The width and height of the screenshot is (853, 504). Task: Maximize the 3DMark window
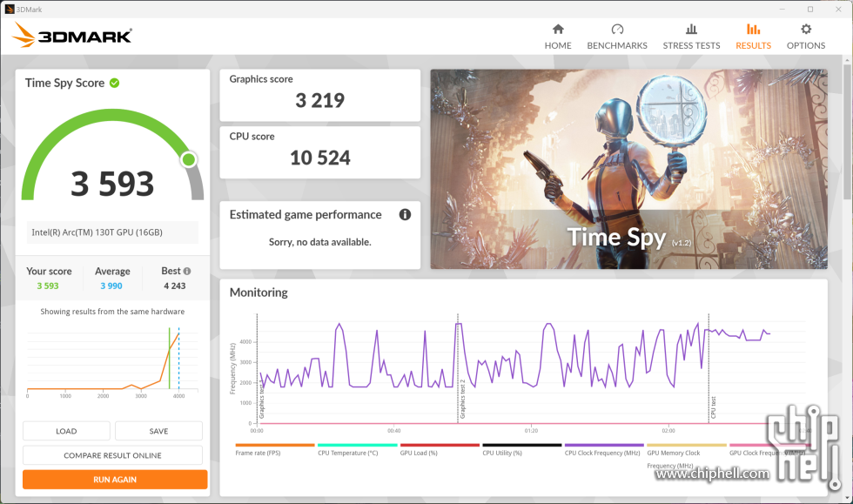[x=810, y=10]
